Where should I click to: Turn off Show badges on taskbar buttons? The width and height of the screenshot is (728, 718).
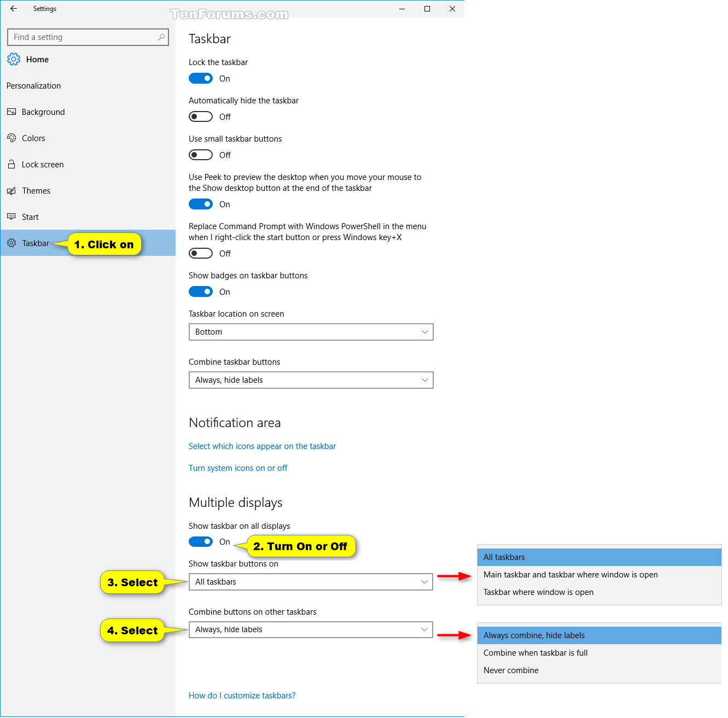[200, 291]
